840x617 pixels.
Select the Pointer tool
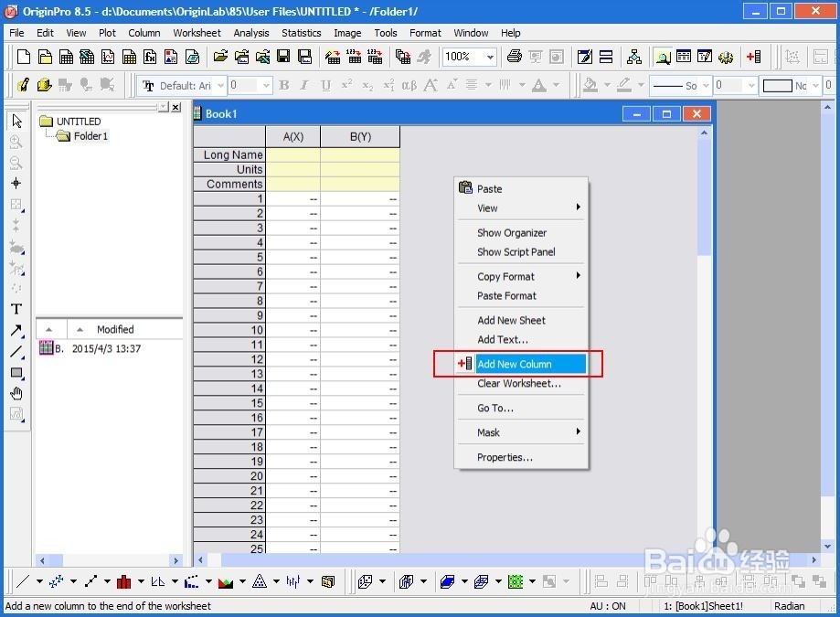coord(16,121)
